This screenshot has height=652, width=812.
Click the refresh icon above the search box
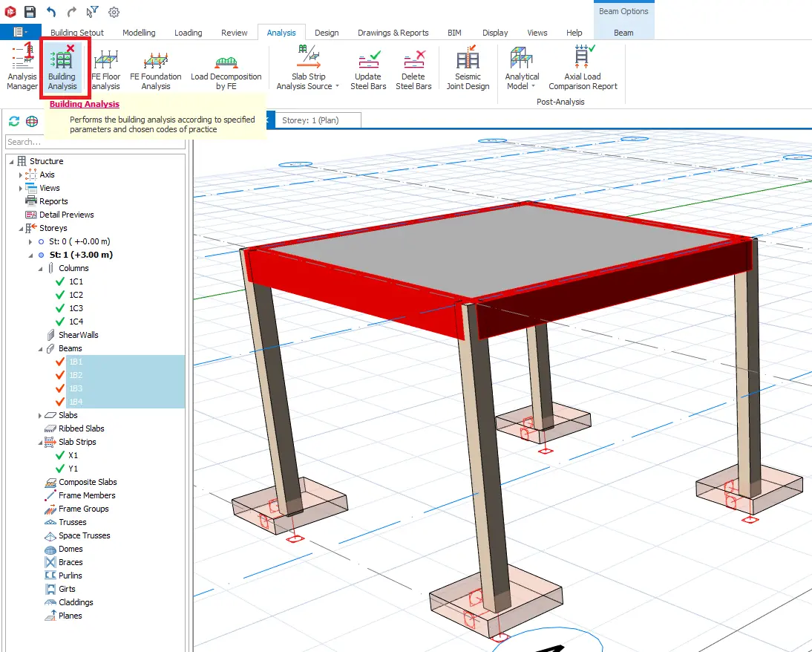[14, 121]
